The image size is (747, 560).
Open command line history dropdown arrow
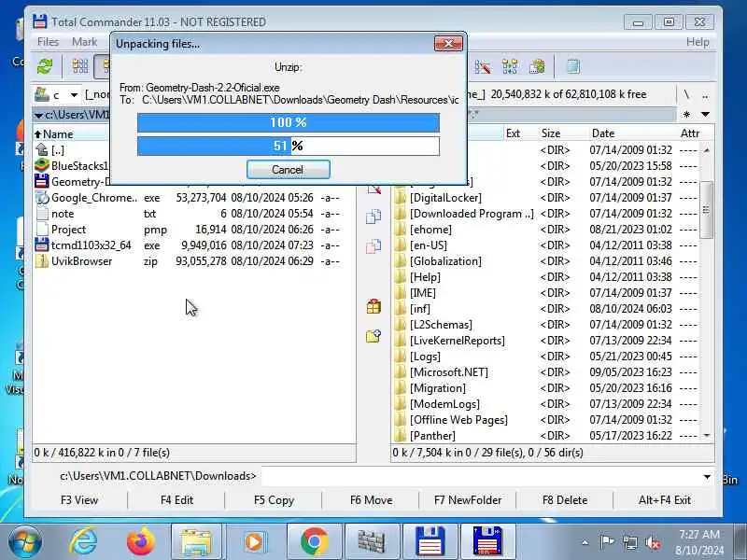[707, 477]
